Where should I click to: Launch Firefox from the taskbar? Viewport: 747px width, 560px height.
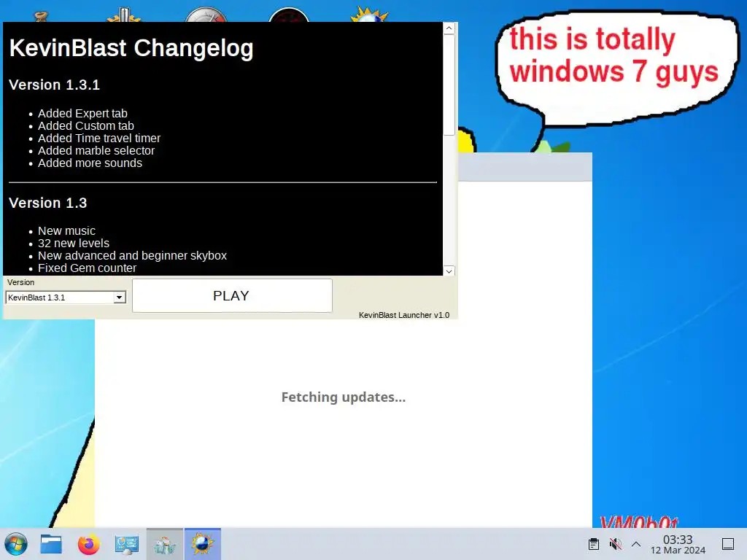88,544
